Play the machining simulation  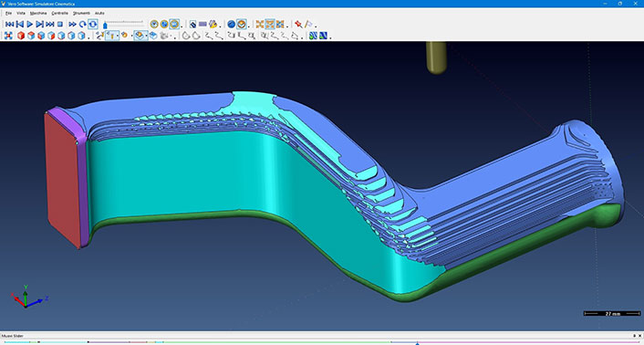pyautogui.click(x=29, y=25)
